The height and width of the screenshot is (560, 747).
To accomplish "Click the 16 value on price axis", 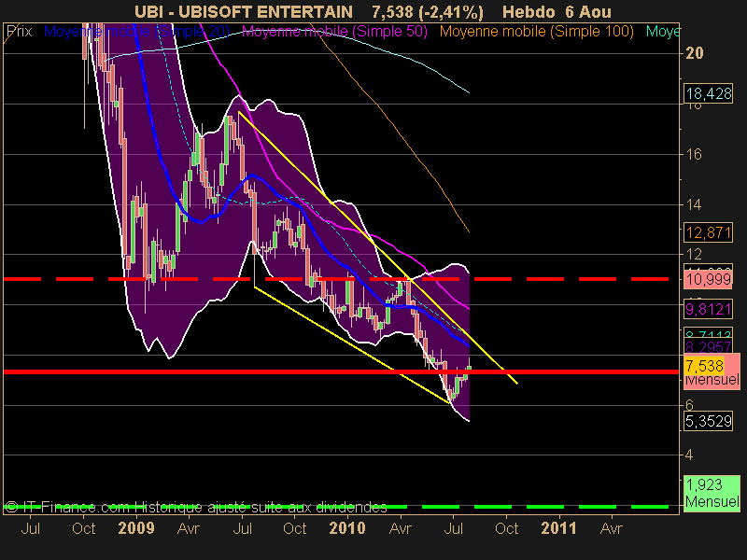I will click(x=694, y=154).
